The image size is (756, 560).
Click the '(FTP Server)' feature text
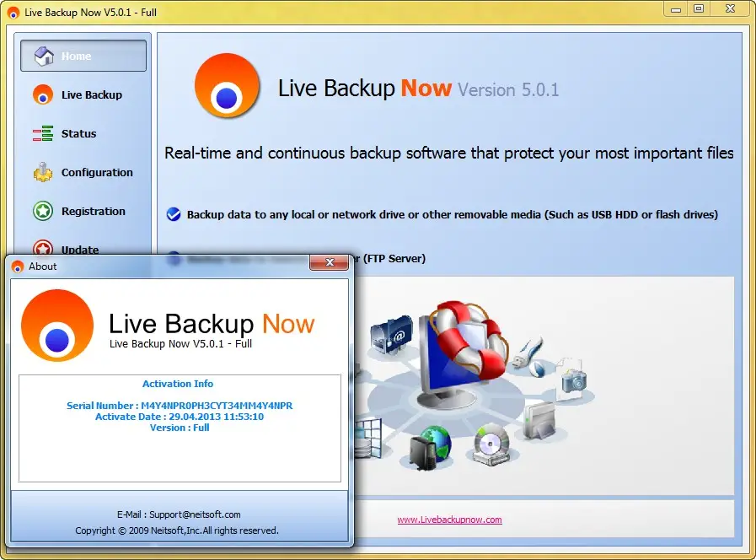tap(394, 259)
